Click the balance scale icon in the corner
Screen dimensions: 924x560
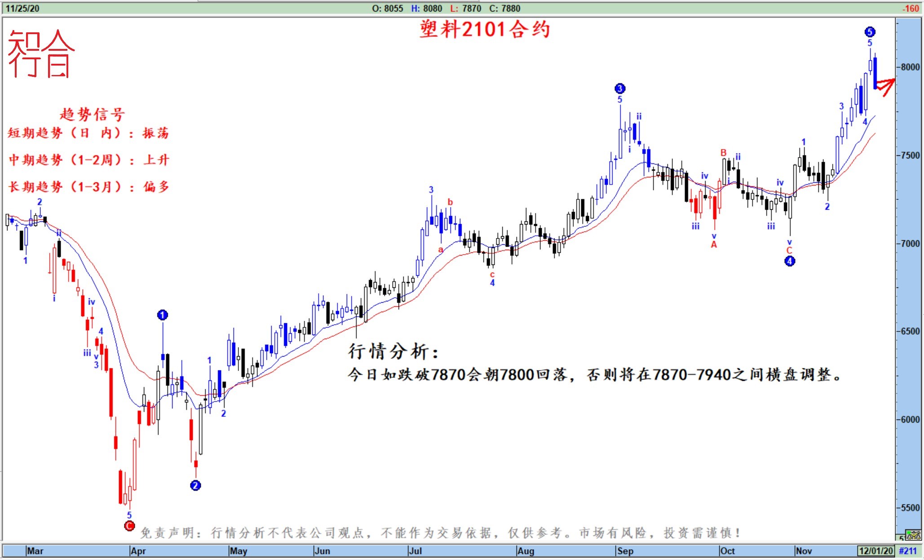tap(914, 535)
